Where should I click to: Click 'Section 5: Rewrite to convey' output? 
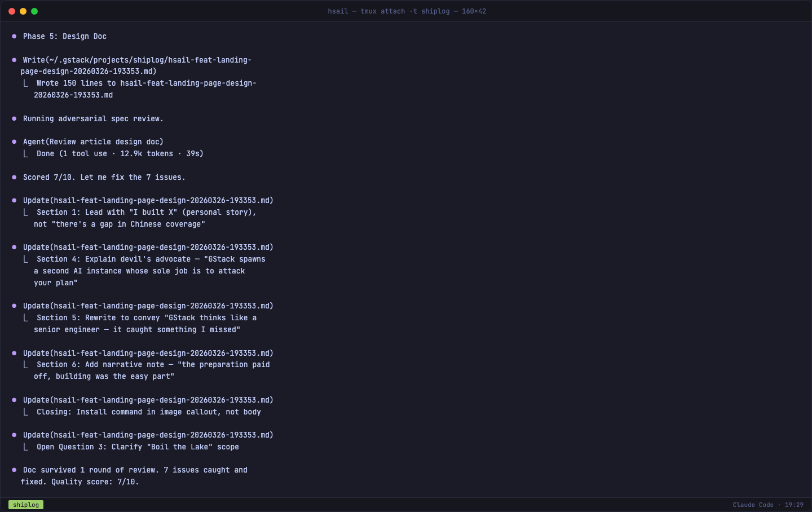(x=147, y=317)
